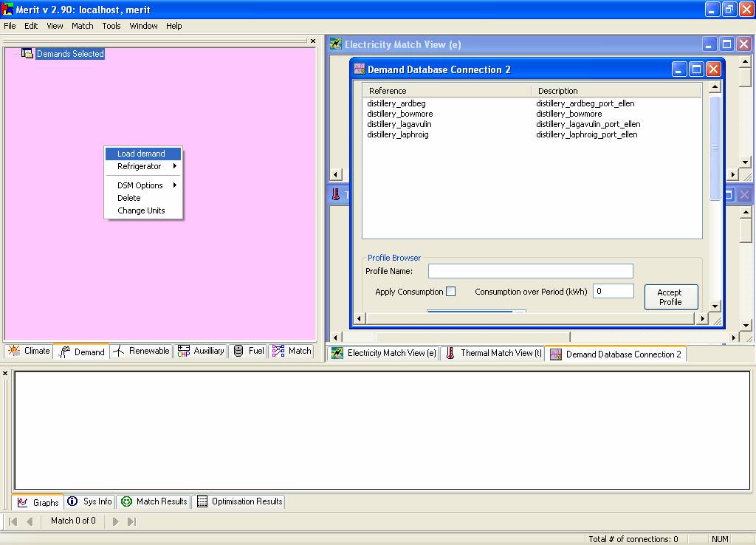Click the Optimisation Results grid icon
Viewport: 756px width, 545px height.
[202, 501]
